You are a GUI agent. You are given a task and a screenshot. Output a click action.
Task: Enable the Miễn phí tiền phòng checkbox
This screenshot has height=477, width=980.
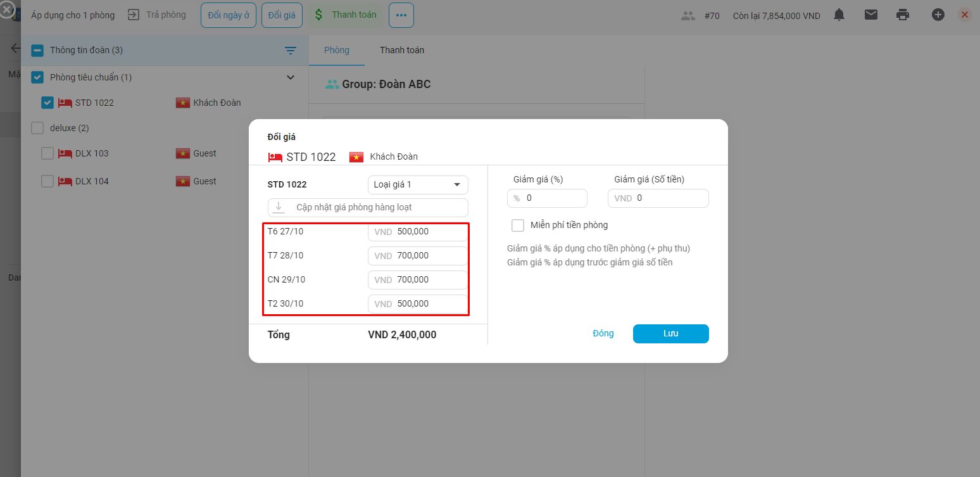point(518,225)
